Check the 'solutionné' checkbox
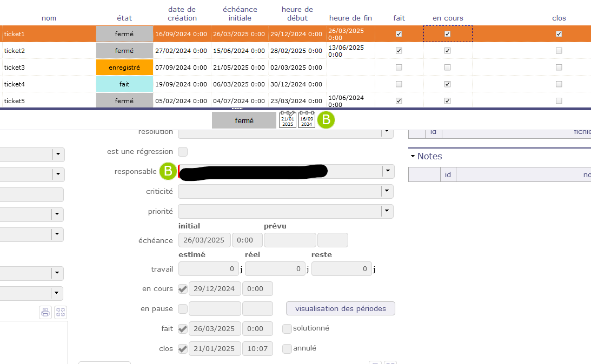Screen dimensions: 591x364 pos(287,328)
